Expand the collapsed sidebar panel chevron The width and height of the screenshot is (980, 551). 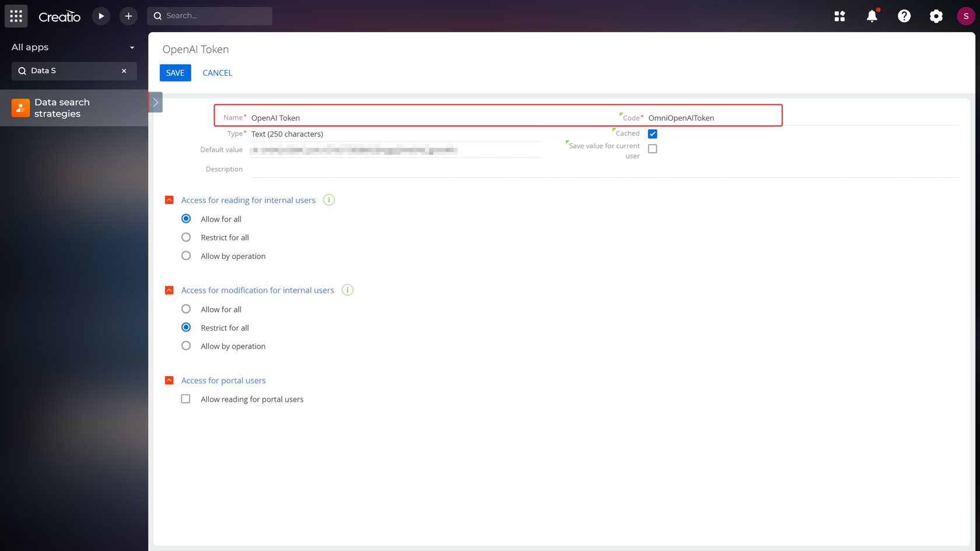155,102
